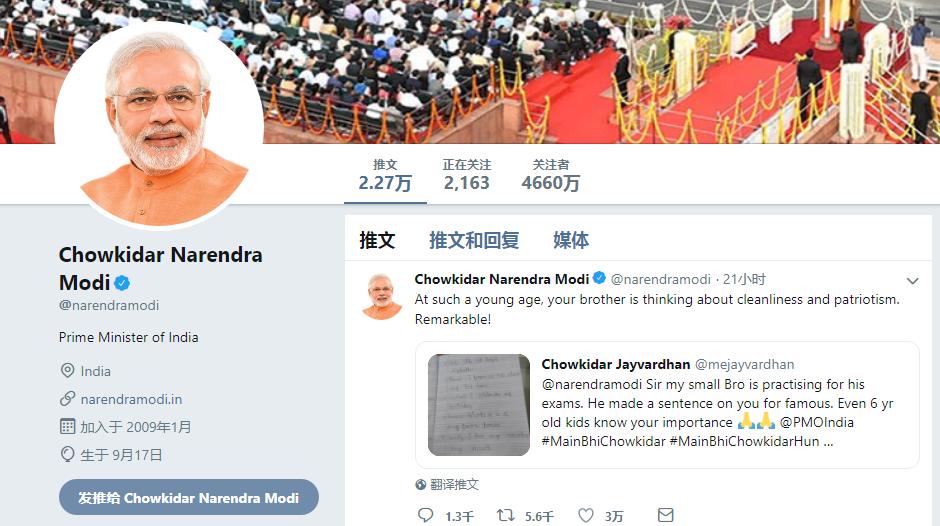Expand the tweet options chevron dropdown

pyautogui.click(x=912, y=281)
